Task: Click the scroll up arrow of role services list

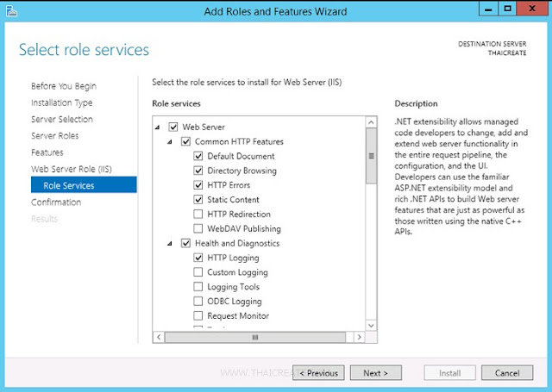Action: 371,122
